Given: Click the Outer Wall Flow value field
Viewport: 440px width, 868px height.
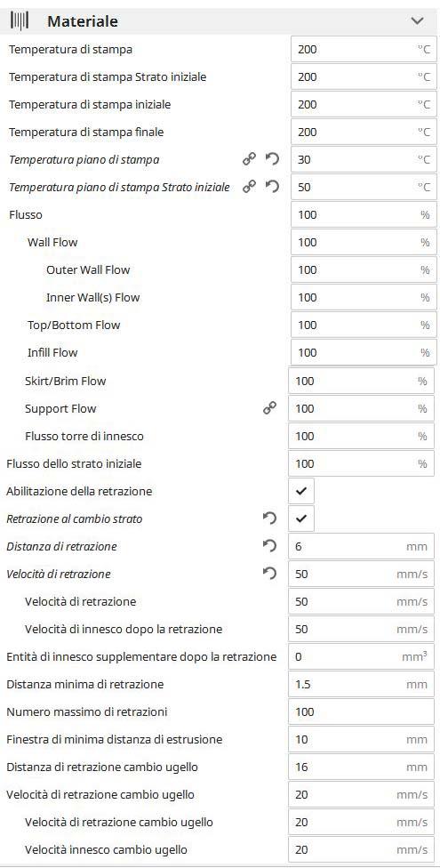Looking at the screenshot, I should [364, 269].
